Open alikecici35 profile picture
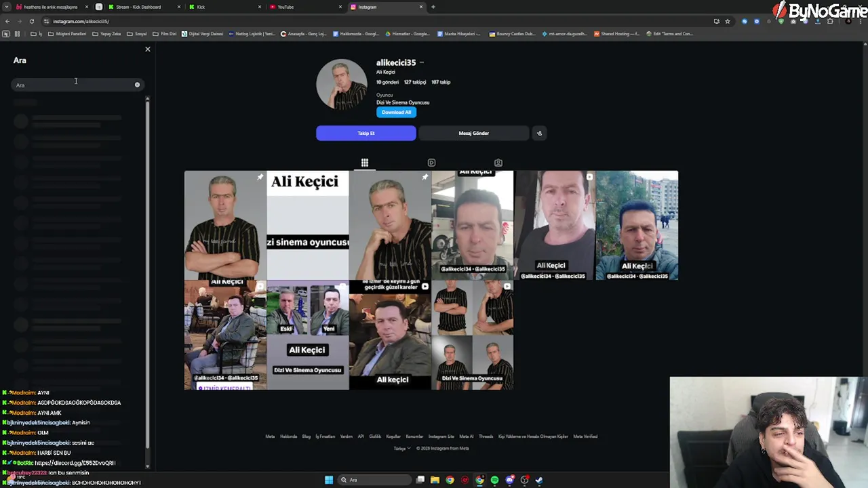The height and width of the screenshot is (488, 868). (x=342, y=85)
